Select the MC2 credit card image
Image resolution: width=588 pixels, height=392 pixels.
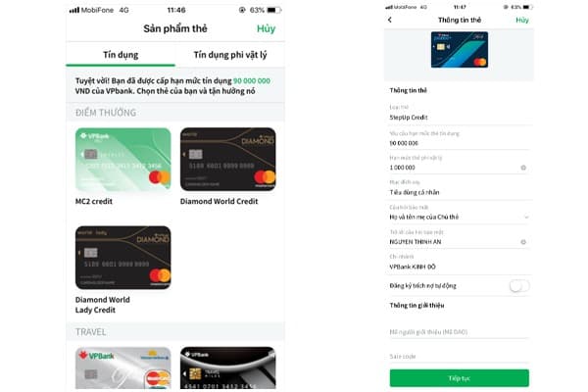click(x=123, y=160)
